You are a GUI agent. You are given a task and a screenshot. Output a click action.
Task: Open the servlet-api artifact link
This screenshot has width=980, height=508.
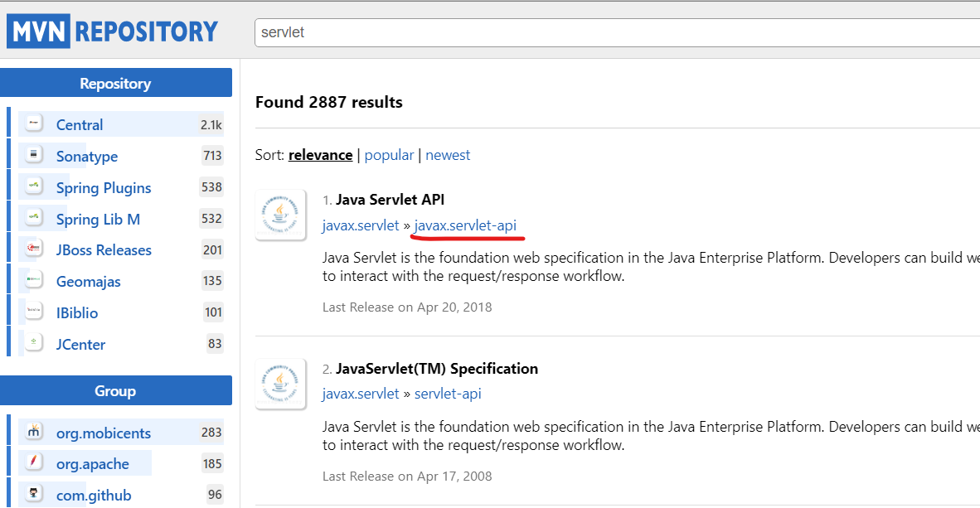(448, 394)
